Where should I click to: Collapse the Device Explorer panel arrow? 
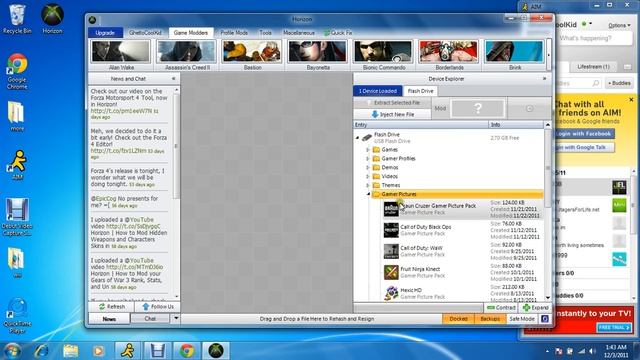point(544,79)
